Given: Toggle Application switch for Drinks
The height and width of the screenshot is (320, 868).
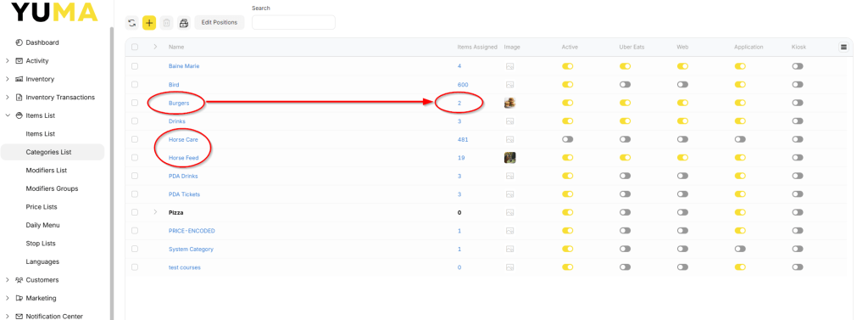Looking at the screenshot, I should pyautogui.click(x=740, y=121).
